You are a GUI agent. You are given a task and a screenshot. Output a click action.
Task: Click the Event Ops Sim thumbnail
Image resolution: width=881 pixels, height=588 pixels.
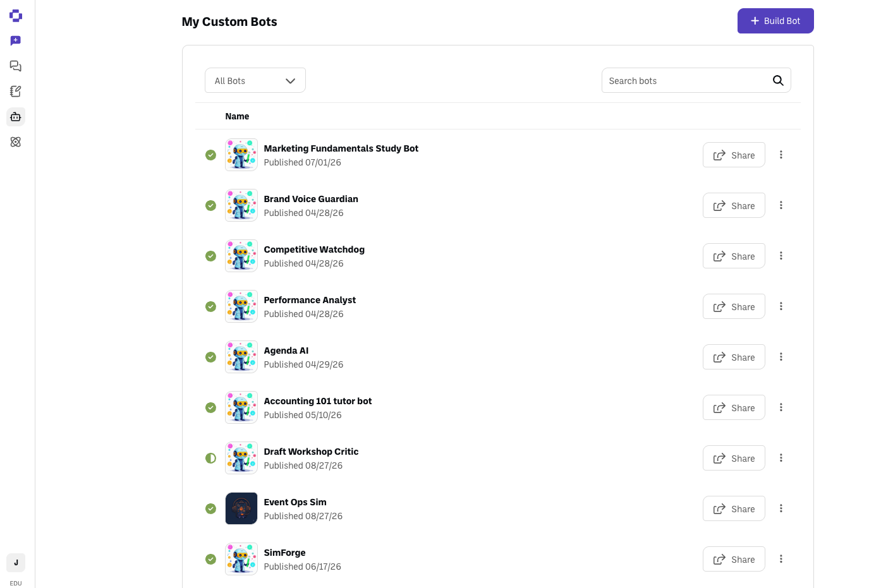point(241,508)
